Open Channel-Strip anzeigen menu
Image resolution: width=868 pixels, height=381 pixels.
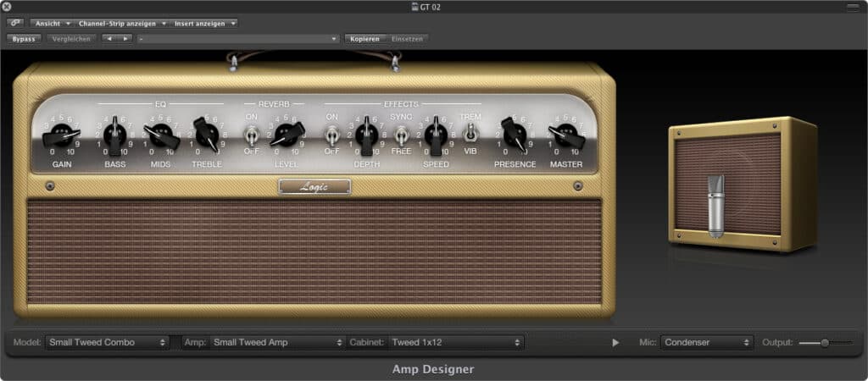(120, 23)
